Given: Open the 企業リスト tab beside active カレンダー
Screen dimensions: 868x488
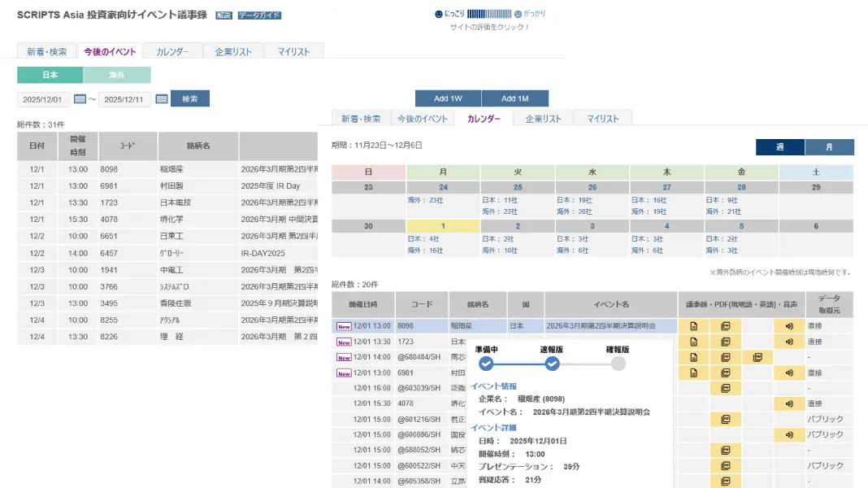Looking at the screenshot, I should [543, 119].
